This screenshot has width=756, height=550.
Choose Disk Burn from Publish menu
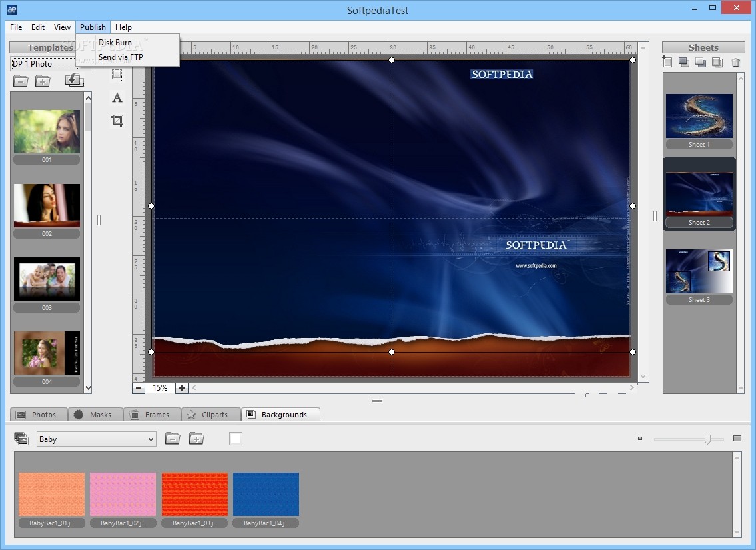pyautogui.click(x=128, y=43)
